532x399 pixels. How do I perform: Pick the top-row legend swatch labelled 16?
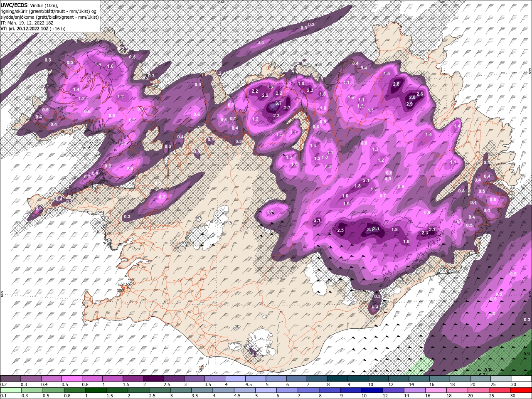click(438, 379)
